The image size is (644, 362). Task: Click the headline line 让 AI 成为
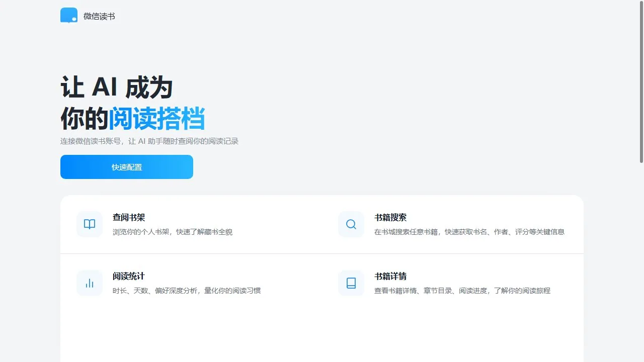click(117, 87)
